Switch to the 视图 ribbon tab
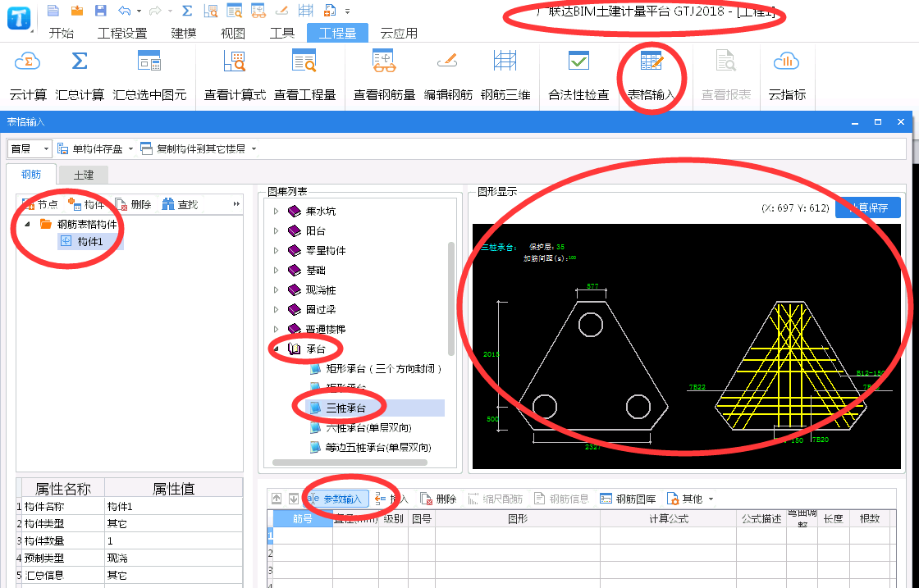 coord(233,34)
